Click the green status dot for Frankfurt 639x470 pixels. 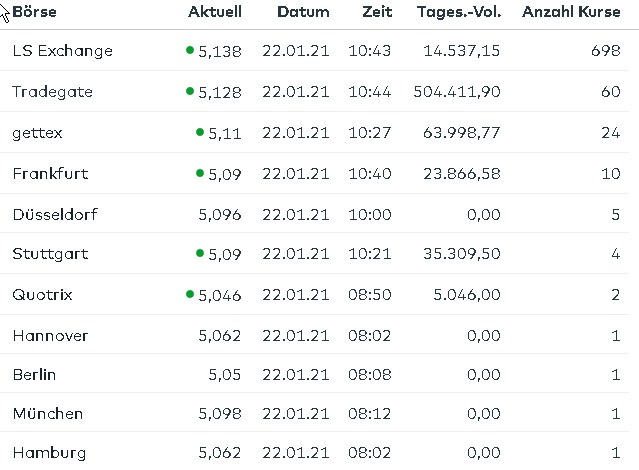(x=200, y=173)
